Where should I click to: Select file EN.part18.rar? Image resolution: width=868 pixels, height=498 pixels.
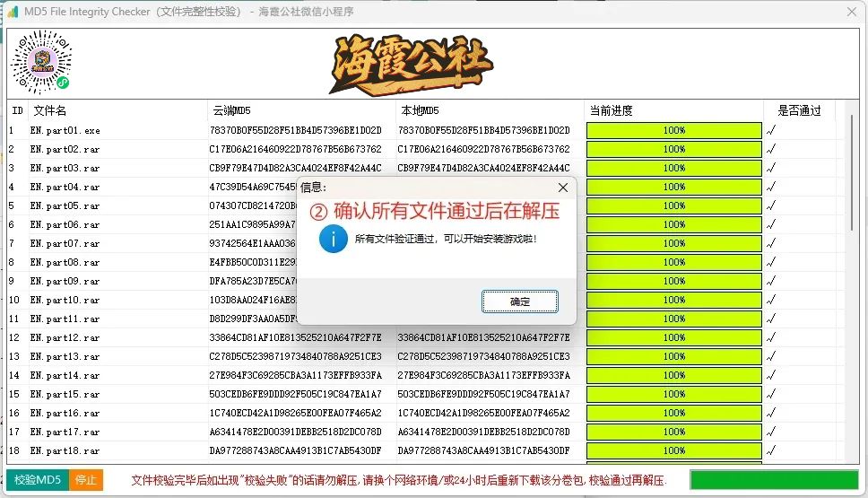pyautogui.click(x=65, y=451)
